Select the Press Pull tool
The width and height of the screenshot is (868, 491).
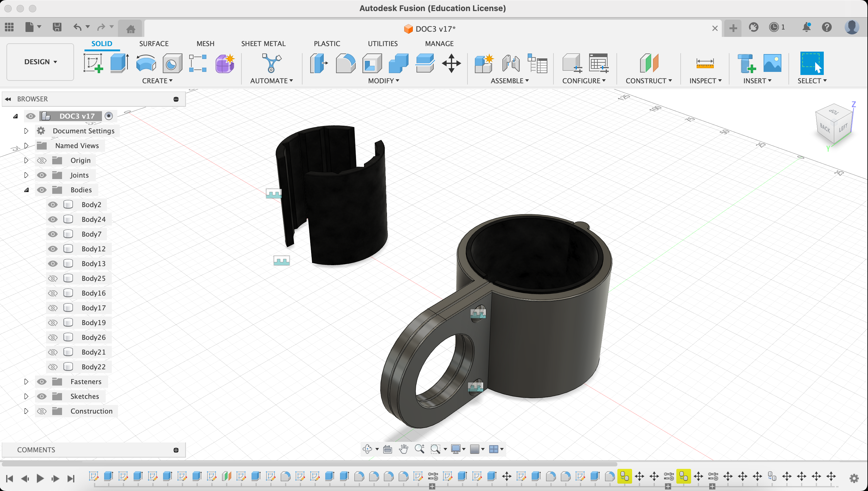point(319,63)
